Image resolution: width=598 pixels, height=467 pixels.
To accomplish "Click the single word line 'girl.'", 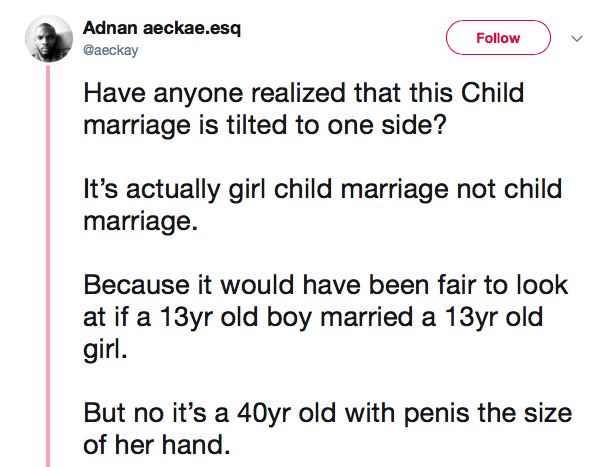I will (105, 350).
